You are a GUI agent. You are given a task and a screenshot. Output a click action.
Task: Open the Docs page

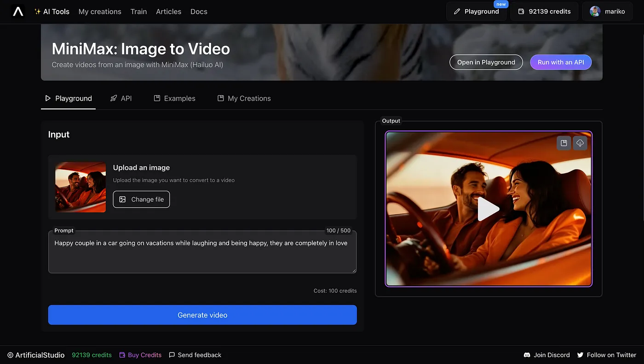199,11
